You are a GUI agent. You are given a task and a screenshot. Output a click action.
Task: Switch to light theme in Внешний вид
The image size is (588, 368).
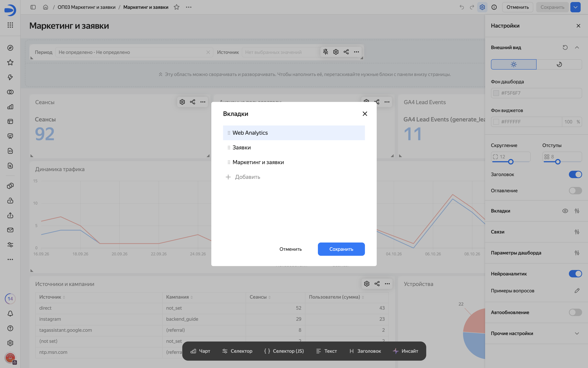[x=513, y=65]
